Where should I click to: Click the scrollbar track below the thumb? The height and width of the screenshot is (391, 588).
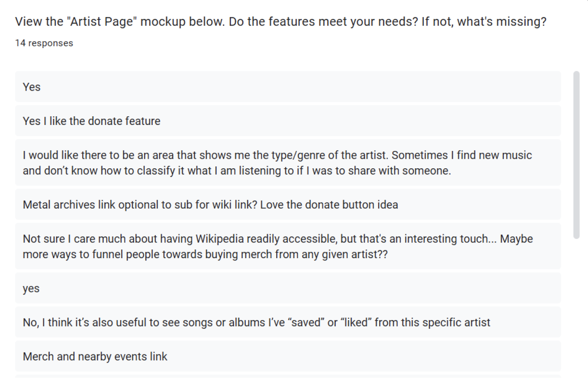click(x=577, y=307)
